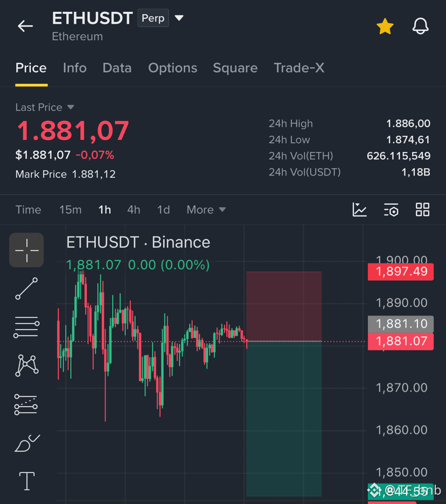The image size is (446, 504).
Task: Select the brush drawing tool
Action: 27,443
